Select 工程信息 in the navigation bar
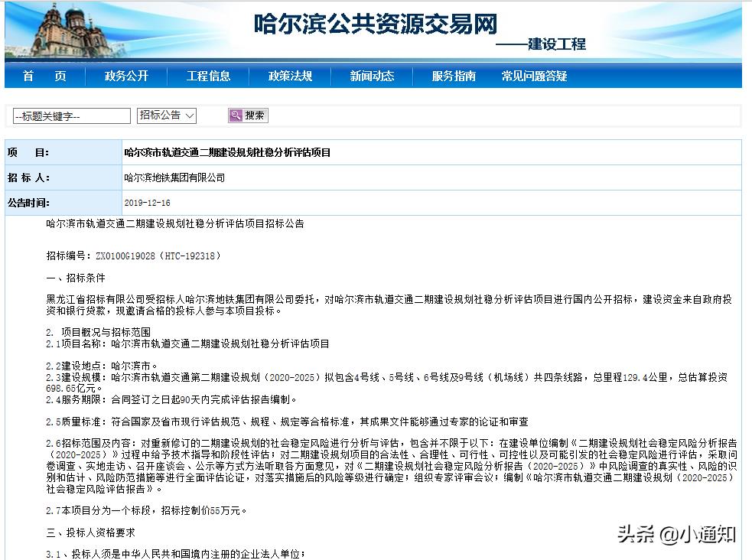Viewport: 752px width, 560px height. coord(208,76)
